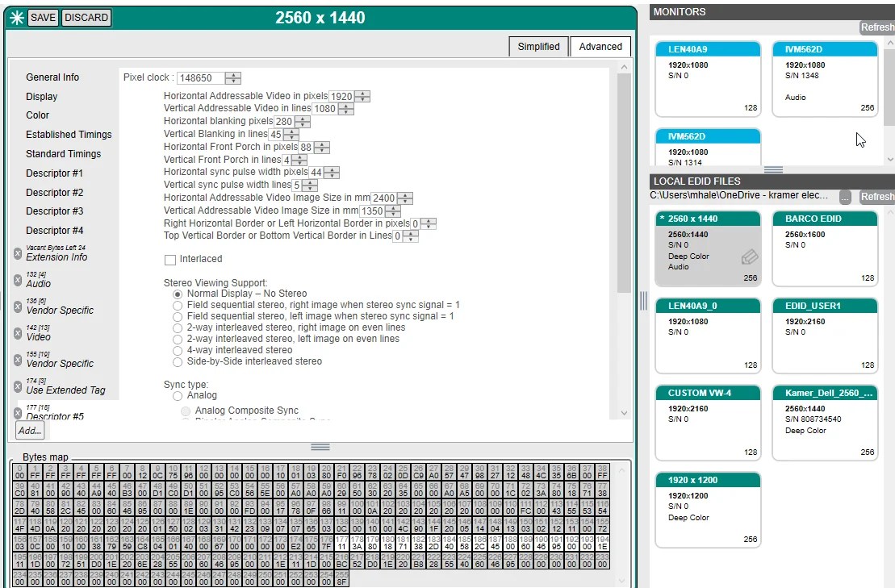The height and width of the screenshot is (588, 895).
Task: Open the Color section
Action: point(38,115)
